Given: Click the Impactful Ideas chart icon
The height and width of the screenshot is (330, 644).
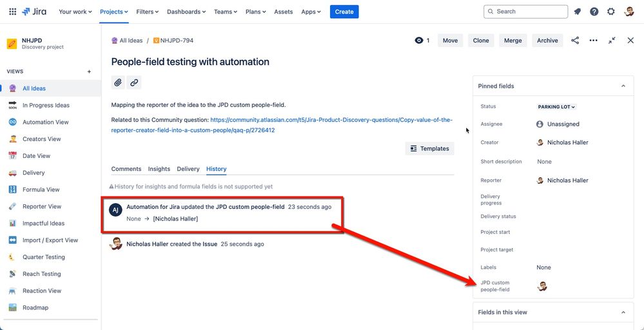Looking at the screenshot, I should (12, 223).
